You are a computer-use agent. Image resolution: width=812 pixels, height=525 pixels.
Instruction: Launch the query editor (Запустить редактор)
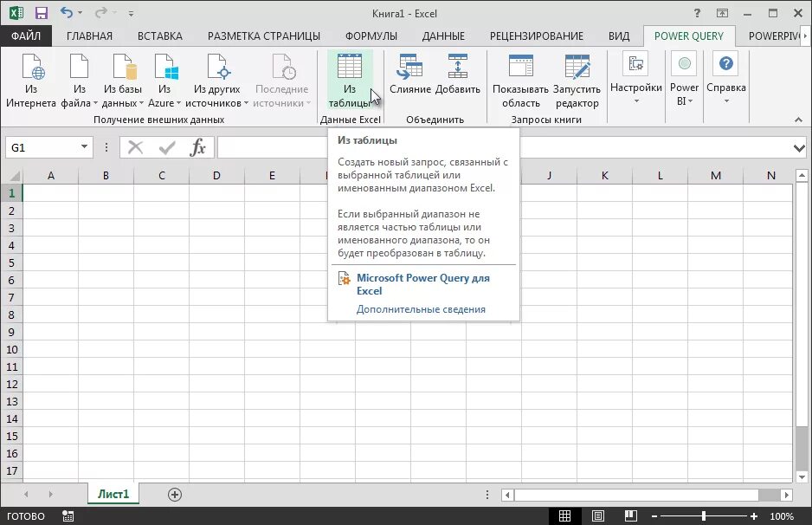tap(577, 81)
